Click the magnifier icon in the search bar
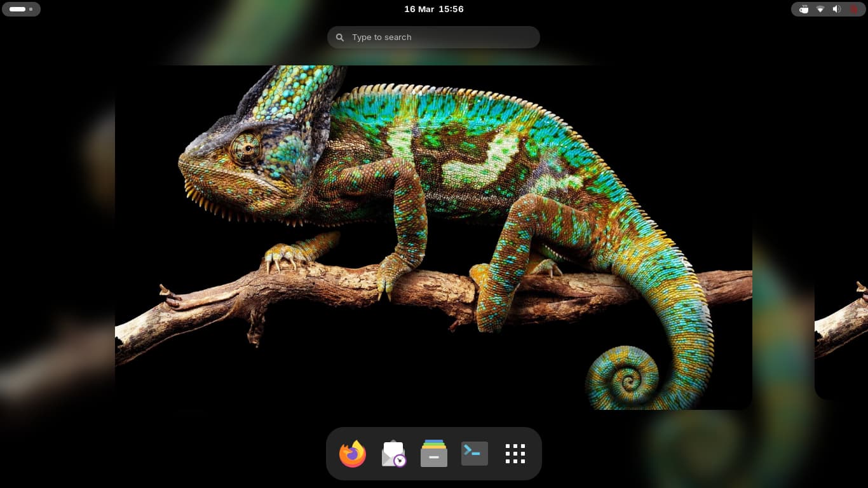The image size is (868, 488). tap(340, 37)
